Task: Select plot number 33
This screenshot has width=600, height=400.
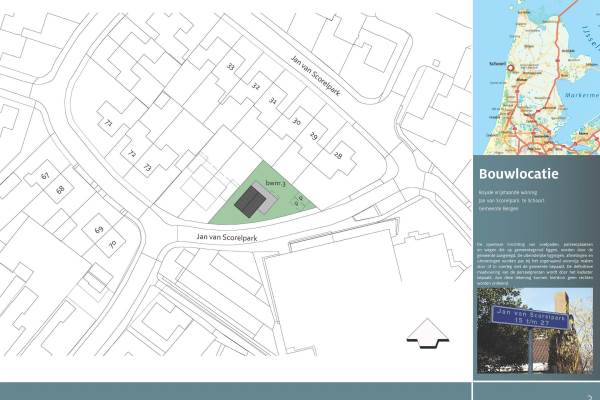Action: pyautogui.click(x=231, y=66)
